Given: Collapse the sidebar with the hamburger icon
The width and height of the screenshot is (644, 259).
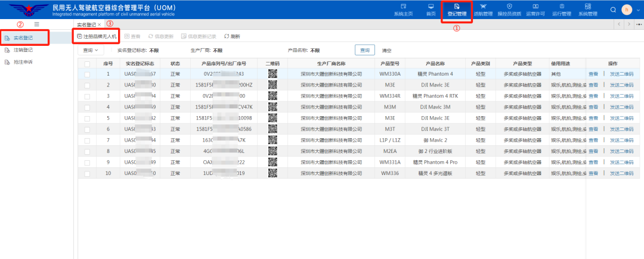Looking at the screenshot, I should 36,24.
